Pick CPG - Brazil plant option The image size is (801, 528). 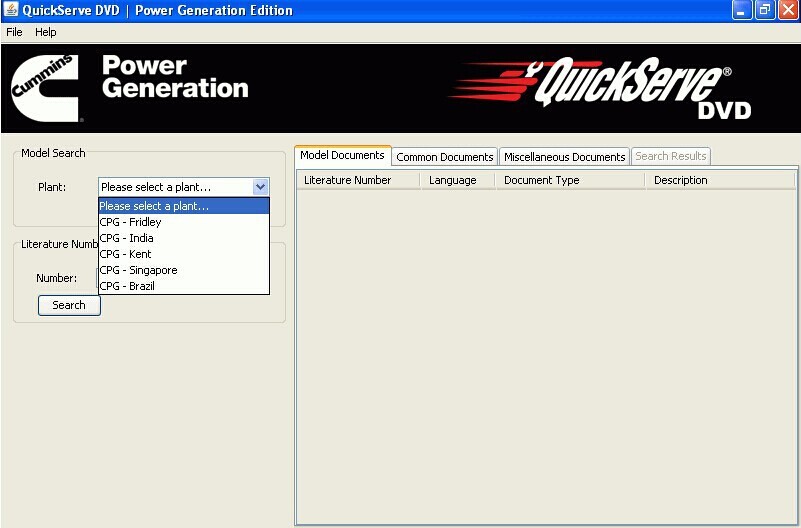[184, 286]
